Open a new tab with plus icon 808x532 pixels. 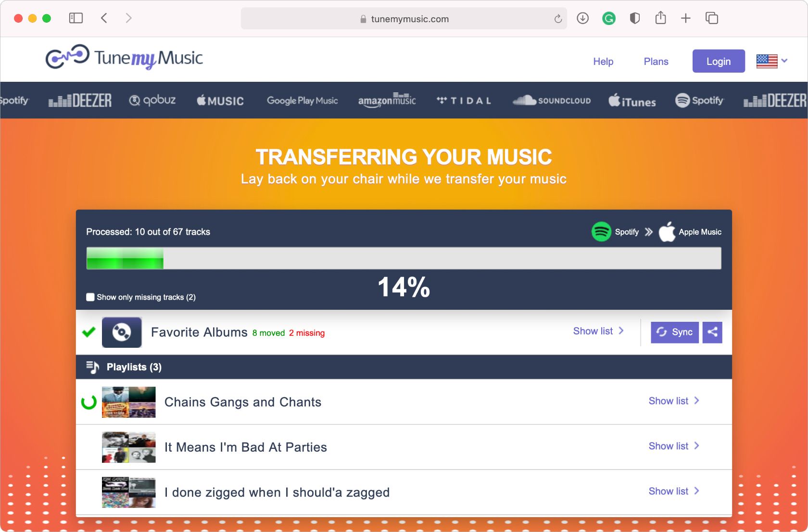pyautogui.click(x=686, y=18)
